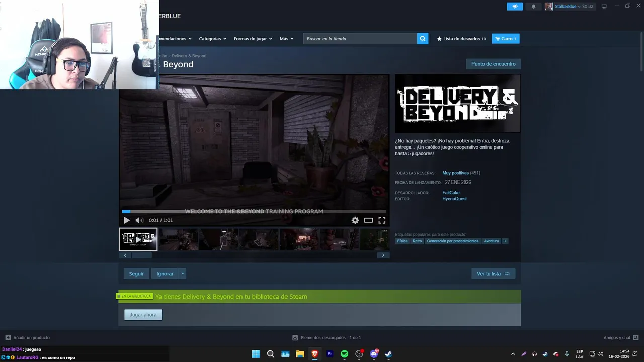The width and height of the screenshot is (644, 362).
Task: Click the Steam system tray icon
Action: click(x=545, y=354)
